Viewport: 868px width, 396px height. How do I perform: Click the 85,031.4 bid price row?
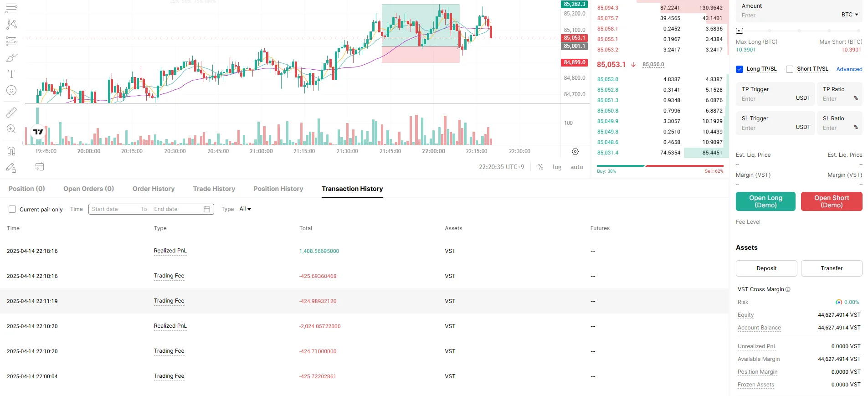coord(660,153)
